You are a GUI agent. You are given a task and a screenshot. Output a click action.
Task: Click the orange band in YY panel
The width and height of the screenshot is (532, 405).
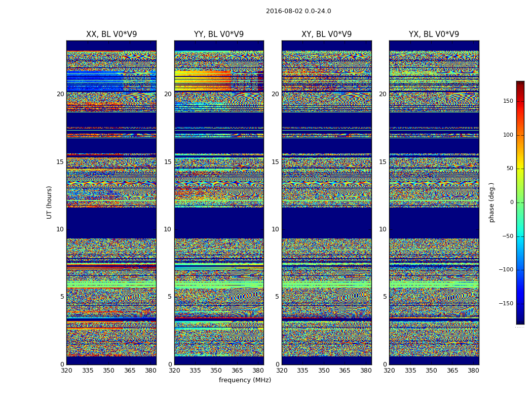(203, 80)
